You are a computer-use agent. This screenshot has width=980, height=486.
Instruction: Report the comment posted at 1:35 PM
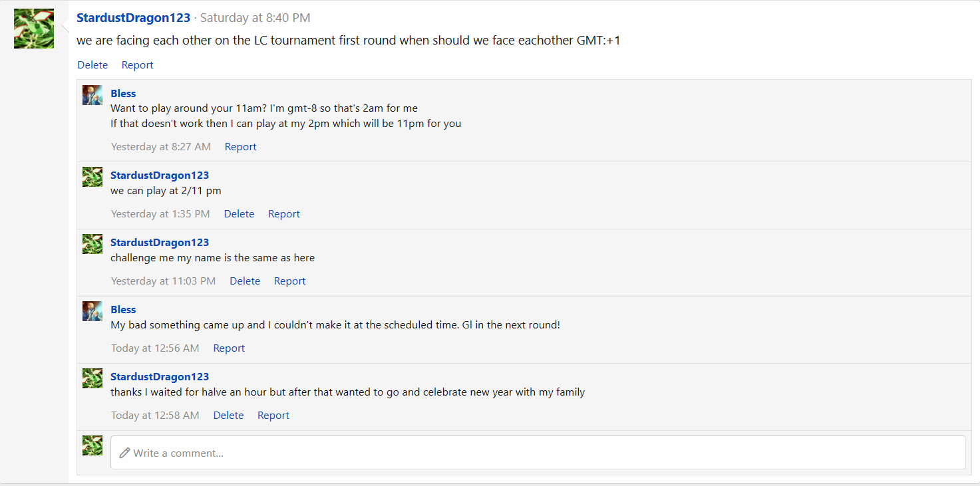[283, 214]
